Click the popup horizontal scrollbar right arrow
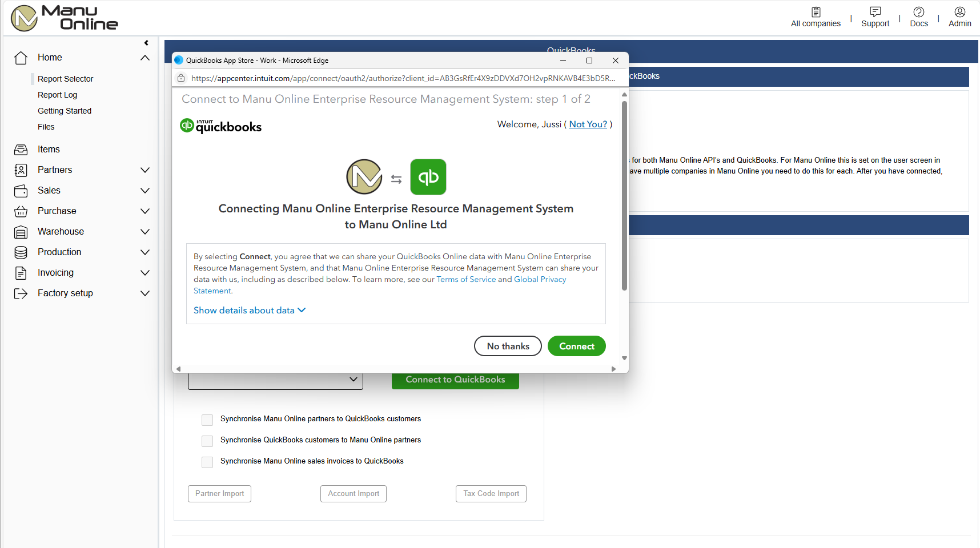 coord(614,369)
